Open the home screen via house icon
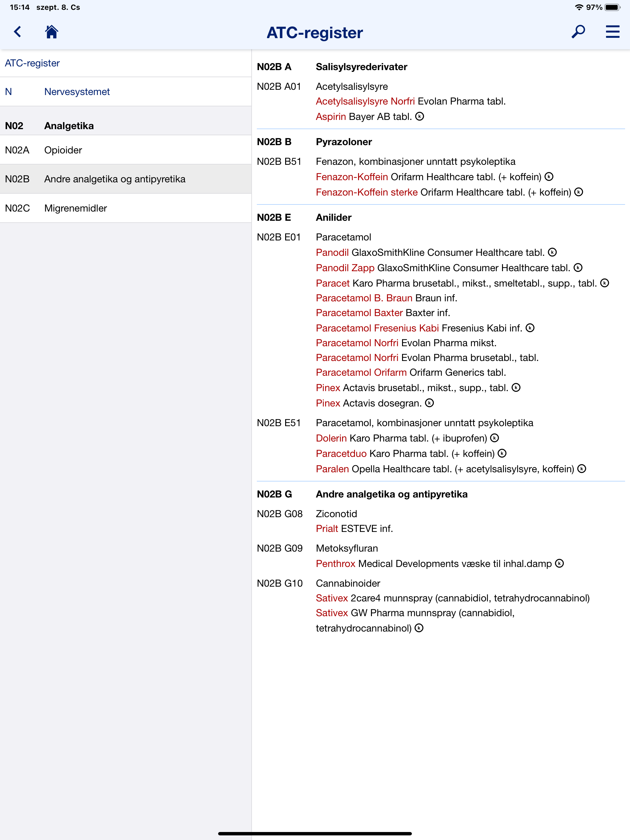This screenshot has width=630, height=840. click(x=51, y=33)
